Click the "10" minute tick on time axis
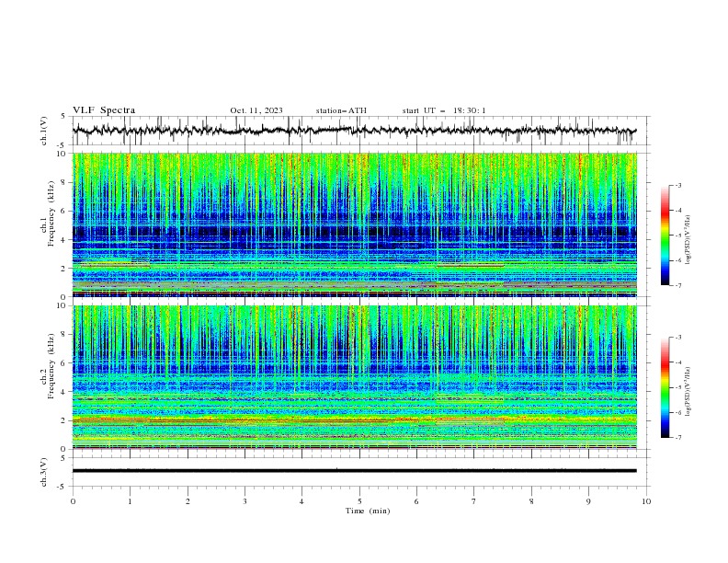The width and height of the screenshot is (728, 563). [646, 501]
